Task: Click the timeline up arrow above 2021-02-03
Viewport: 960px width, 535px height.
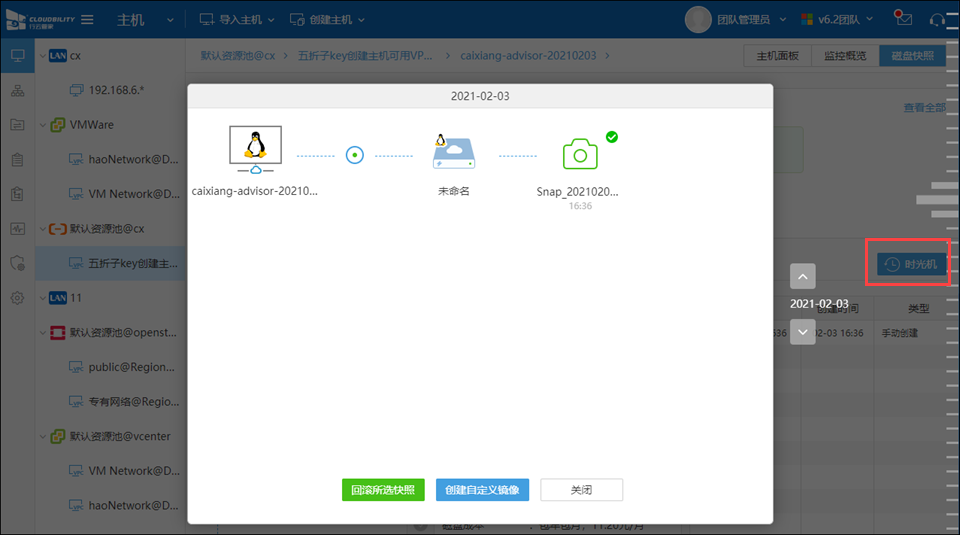Action: point(803,276)
